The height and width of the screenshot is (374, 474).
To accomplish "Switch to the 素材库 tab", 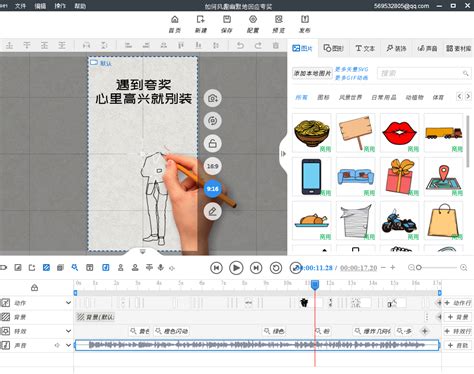I will pos(459,48).
